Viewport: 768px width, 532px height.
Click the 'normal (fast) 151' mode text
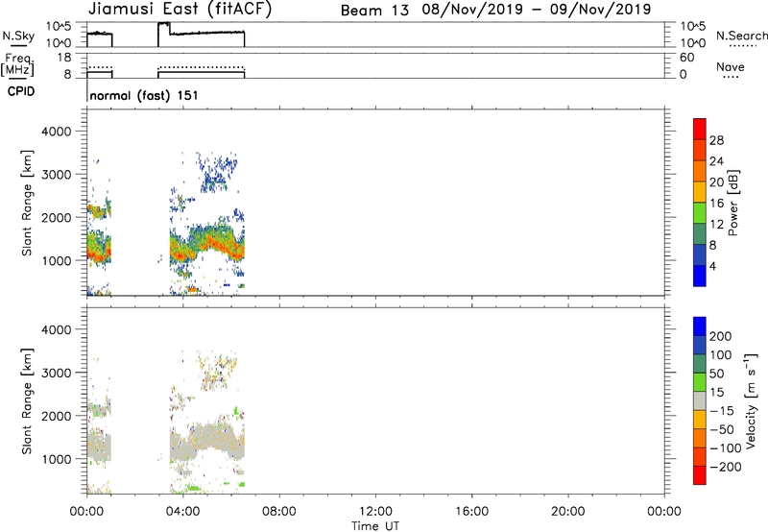pos(144,95)
